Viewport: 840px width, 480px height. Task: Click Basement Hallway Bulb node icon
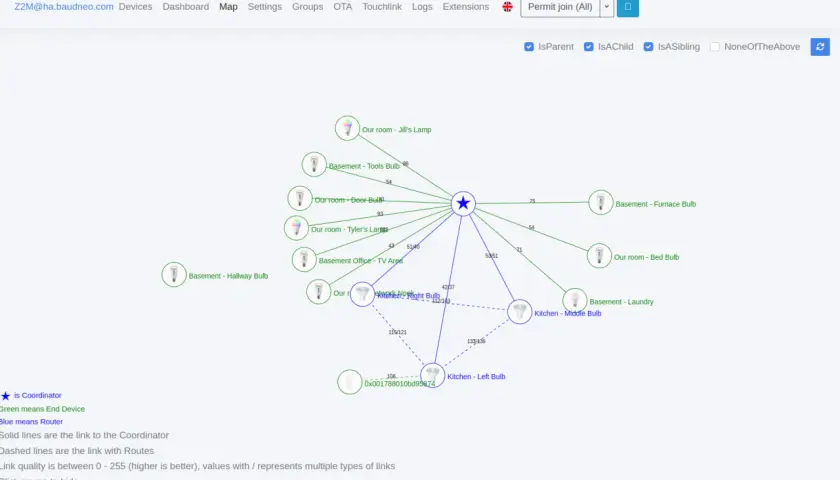tap(174, 274)
